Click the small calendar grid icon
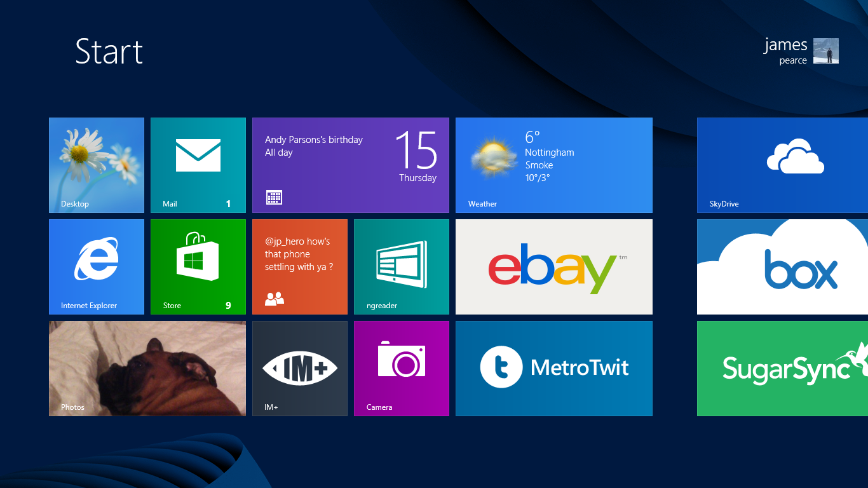Screen dimensions: 868x488 coord(274,197)
